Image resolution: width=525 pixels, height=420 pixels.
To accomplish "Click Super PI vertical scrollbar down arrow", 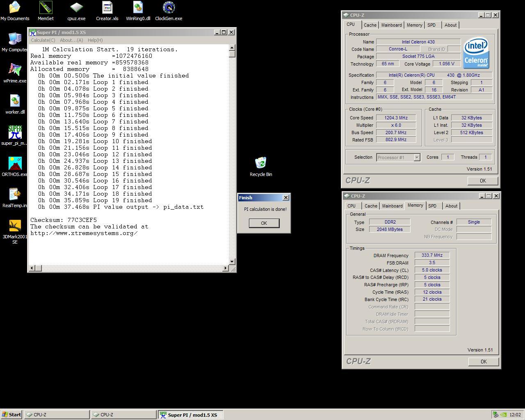I will [232, 261].
